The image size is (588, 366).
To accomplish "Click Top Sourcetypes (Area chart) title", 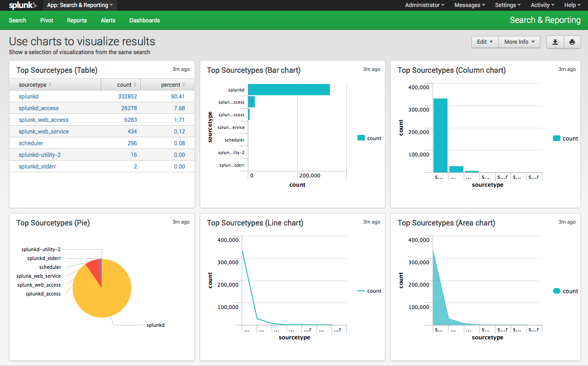I will [x=447, y=223].
